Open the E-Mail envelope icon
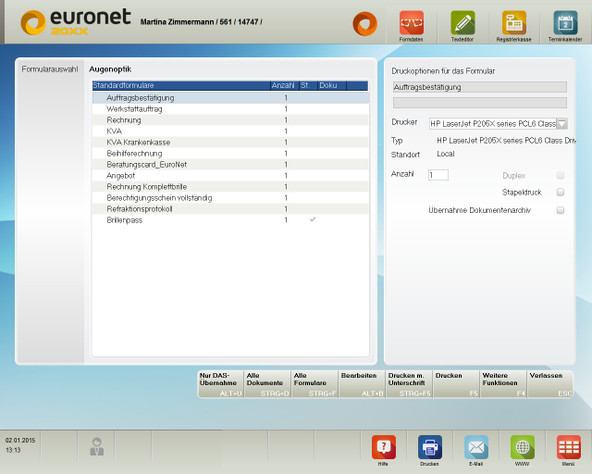The width and height of the screenshot is (592, 474). pyautogui.click(x=476, y=447)
